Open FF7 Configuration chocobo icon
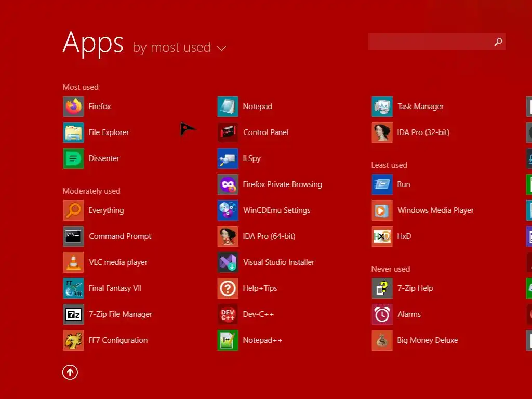Image resolution: width=532 pixels, height=399 pixels. (x=73, y=340)
